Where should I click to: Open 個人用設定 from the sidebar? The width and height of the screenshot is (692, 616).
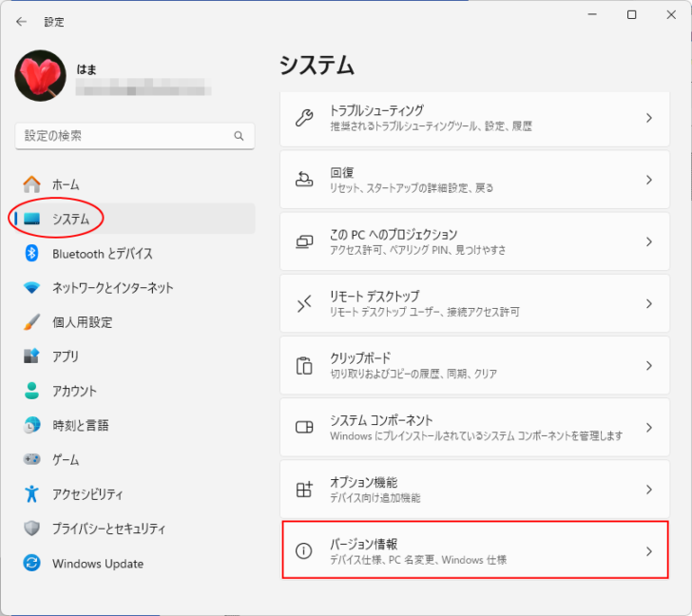pos(82,322)
